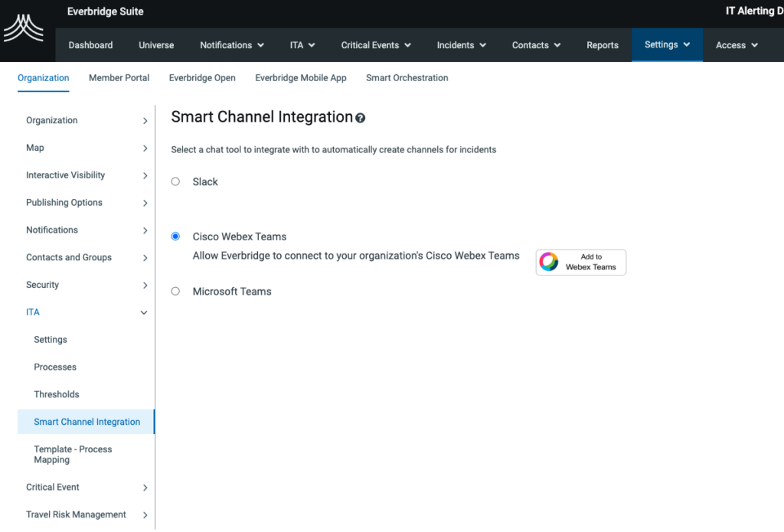Viewport: 784px width, 532px height.
Task: Expand the Map sidebar section
Action: coord(87,148)
